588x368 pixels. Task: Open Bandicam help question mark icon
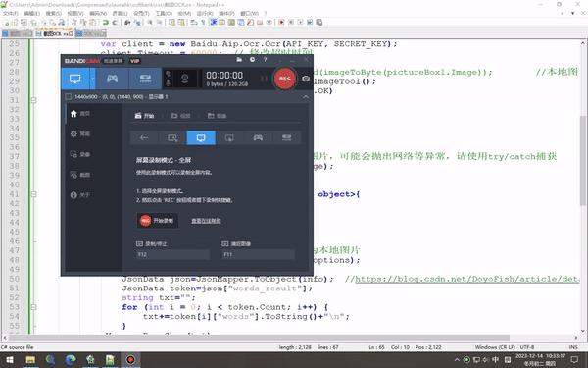click(265, 60)
